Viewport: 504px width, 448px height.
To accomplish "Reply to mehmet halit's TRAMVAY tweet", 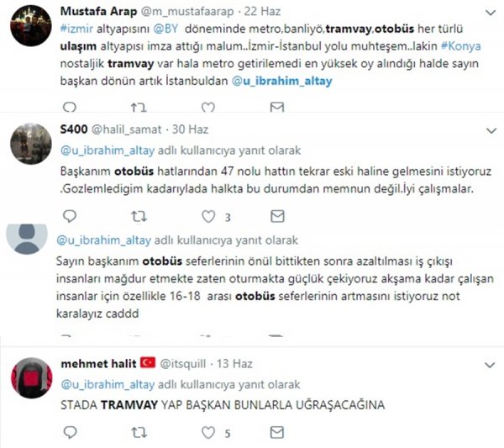I will click(x=70, y=432).
